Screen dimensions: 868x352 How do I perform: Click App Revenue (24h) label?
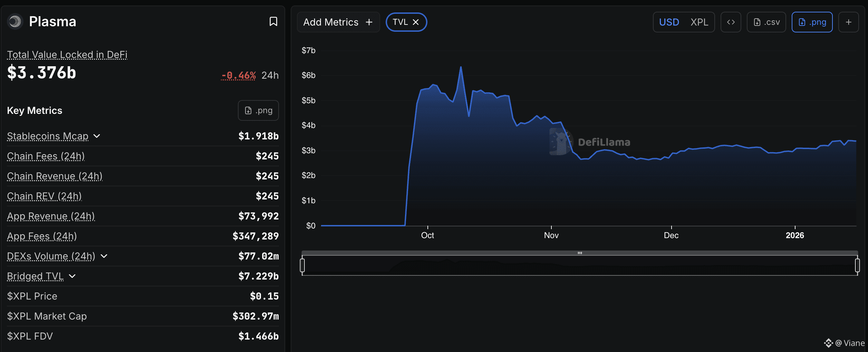(51, 216)
